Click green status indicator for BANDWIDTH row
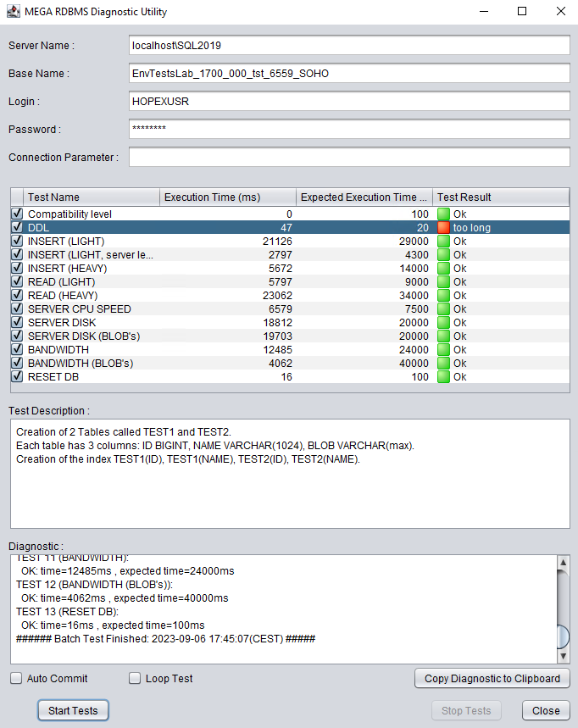The width and height of the screenshot is (578, 728). point(443,350)
